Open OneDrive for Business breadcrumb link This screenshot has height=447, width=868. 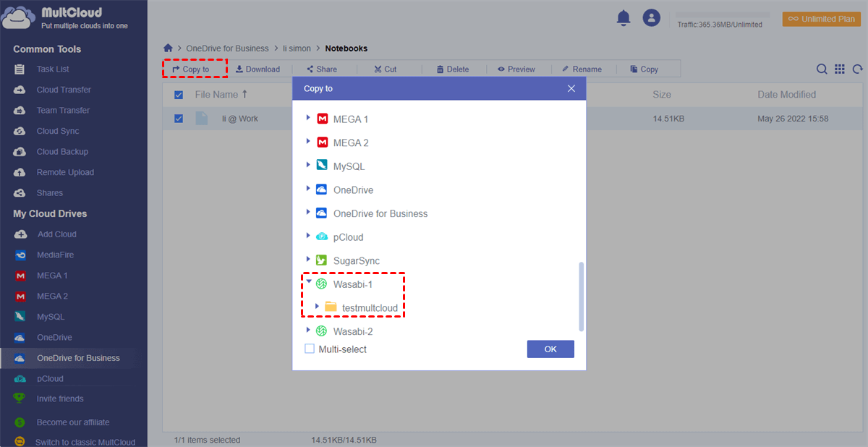pos(227,48)
